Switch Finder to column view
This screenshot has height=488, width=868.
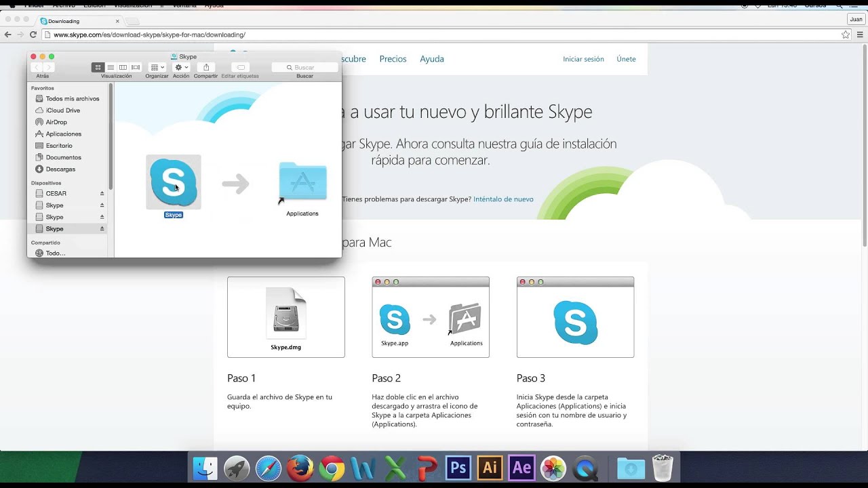[x=123, y=67]
